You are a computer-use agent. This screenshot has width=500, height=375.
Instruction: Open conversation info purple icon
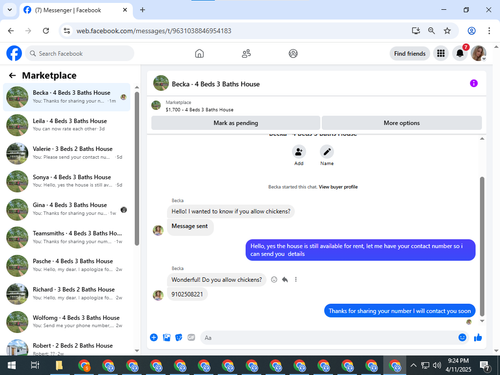tap(474, 83)
